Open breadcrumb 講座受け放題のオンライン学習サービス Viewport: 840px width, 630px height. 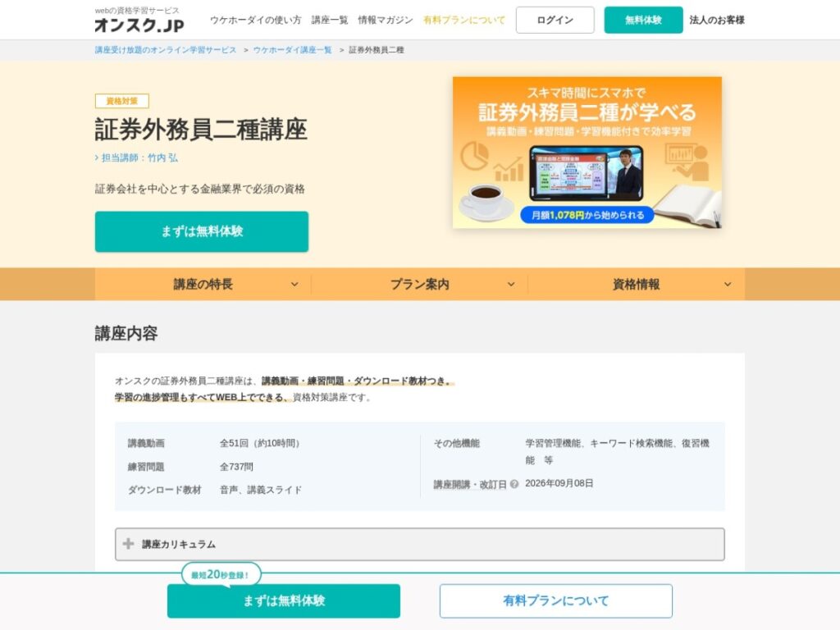point(166,50)
